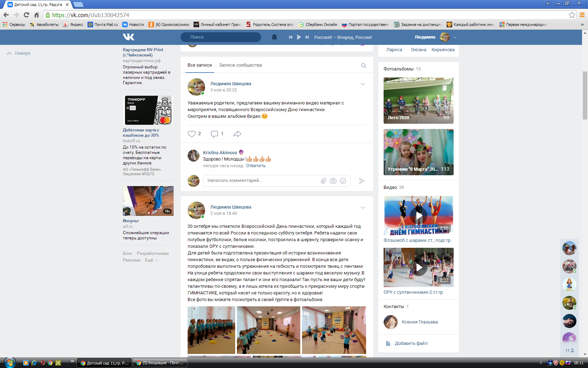The width and height of the screenshot is (588, 368).
Task: Click the Поиск search field
Action: [221, 37]
